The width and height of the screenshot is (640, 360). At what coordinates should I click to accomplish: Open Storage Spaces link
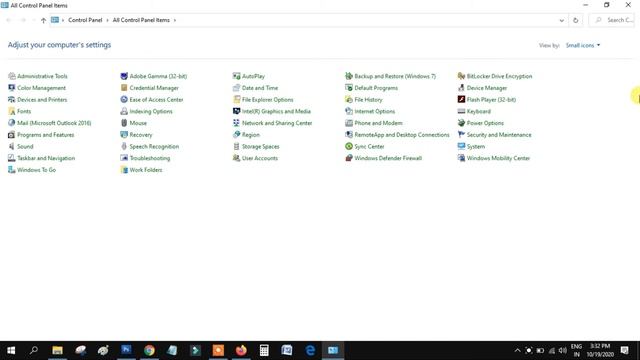(x=261, y=146)
